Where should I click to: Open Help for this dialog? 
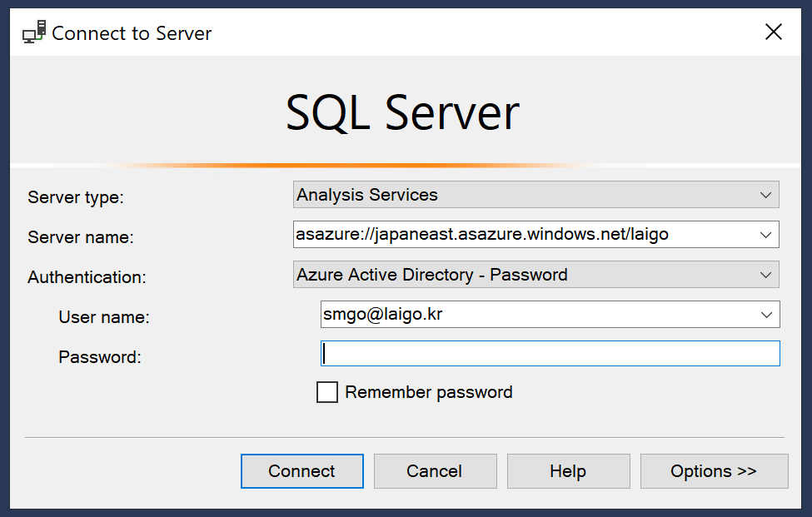568,471
